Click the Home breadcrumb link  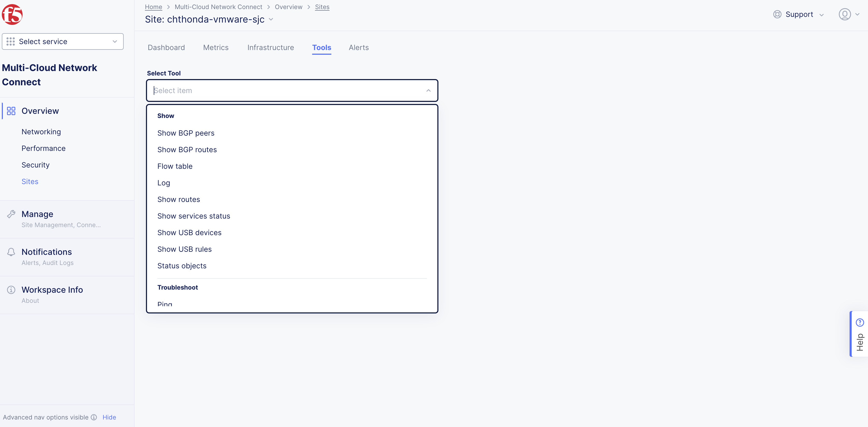153,7
